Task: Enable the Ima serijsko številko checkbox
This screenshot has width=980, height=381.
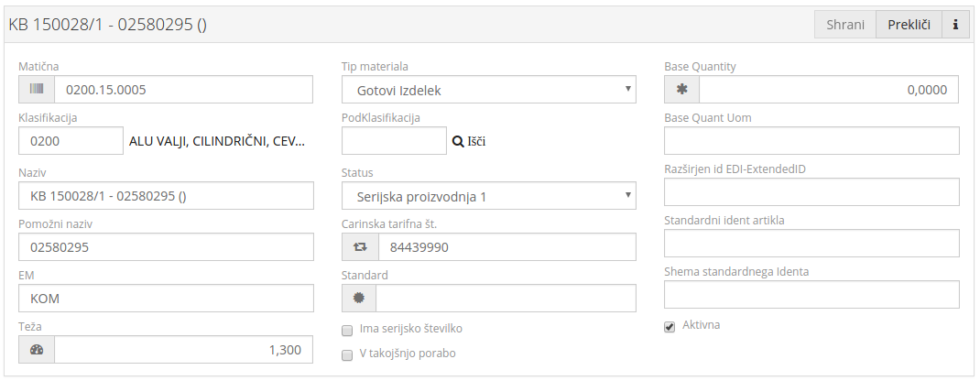Action: point(347,330)
